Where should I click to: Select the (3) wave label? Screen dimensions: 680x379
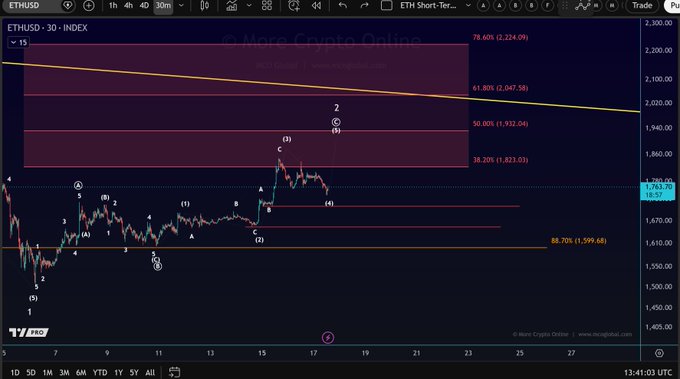287,139
